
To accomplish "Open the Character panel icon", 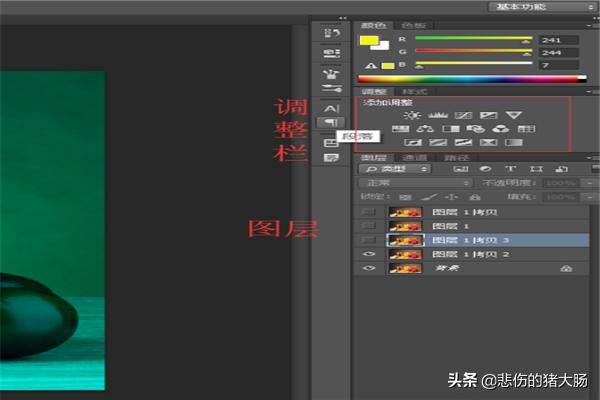I will [331, 107].
